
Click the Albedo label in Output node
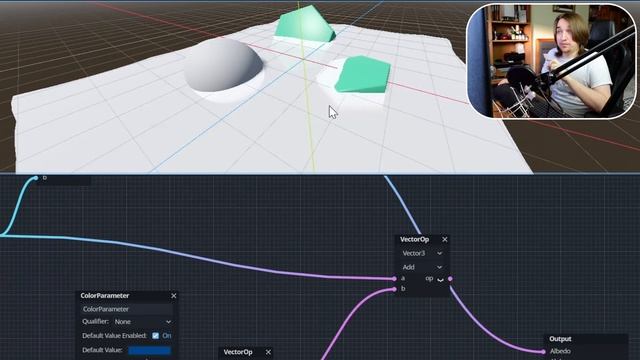tap(560, 351)
